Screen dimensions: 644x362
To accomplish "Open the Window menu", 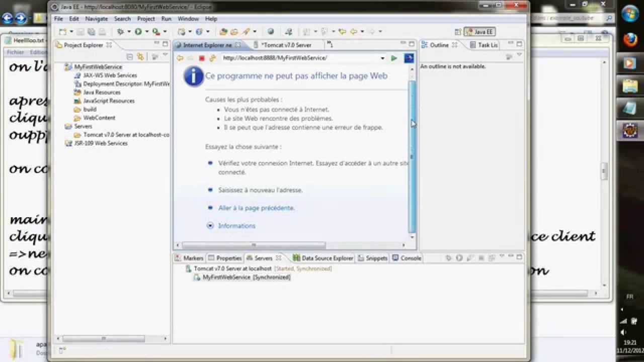I will tap(188, 19).
